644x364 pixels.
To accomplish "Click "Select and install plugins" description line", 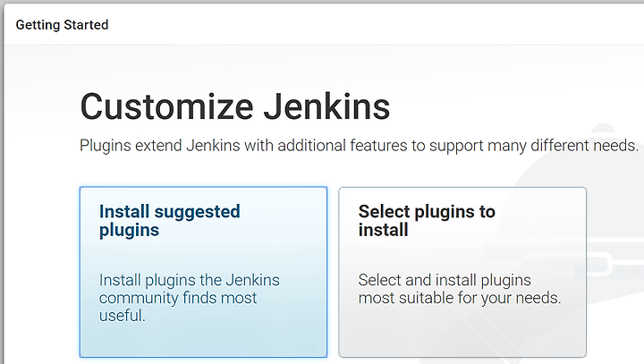I will click(x=445, y=280).
